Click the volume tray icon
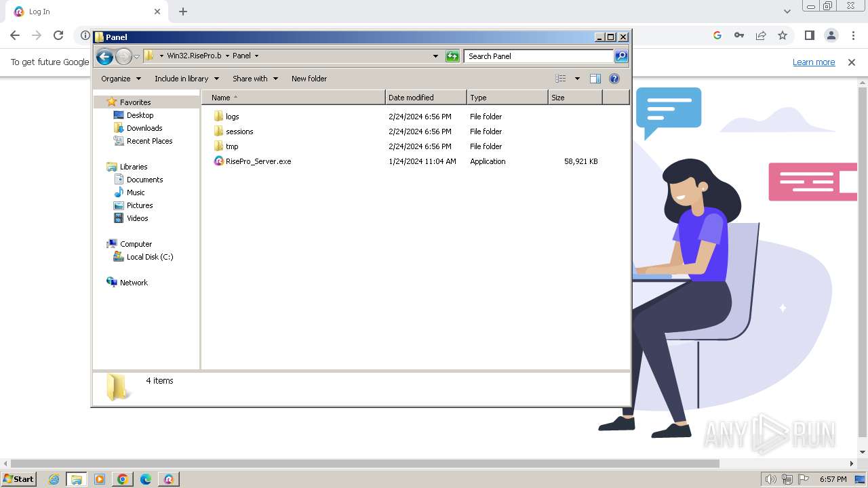Image resolution: width=868 pixels, height=488 pixels. coord(770,479)
